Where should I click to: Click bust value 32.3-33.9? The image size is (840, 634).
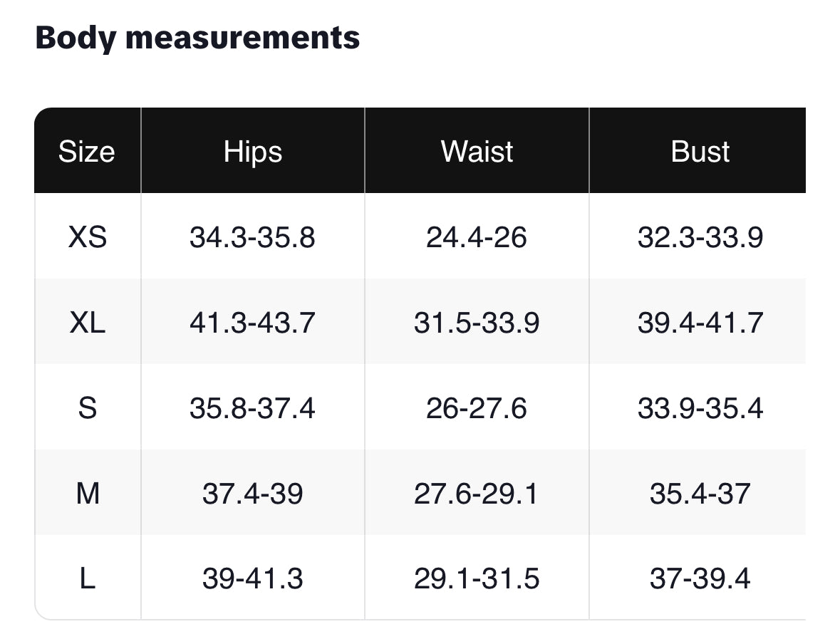pos(700,237)
